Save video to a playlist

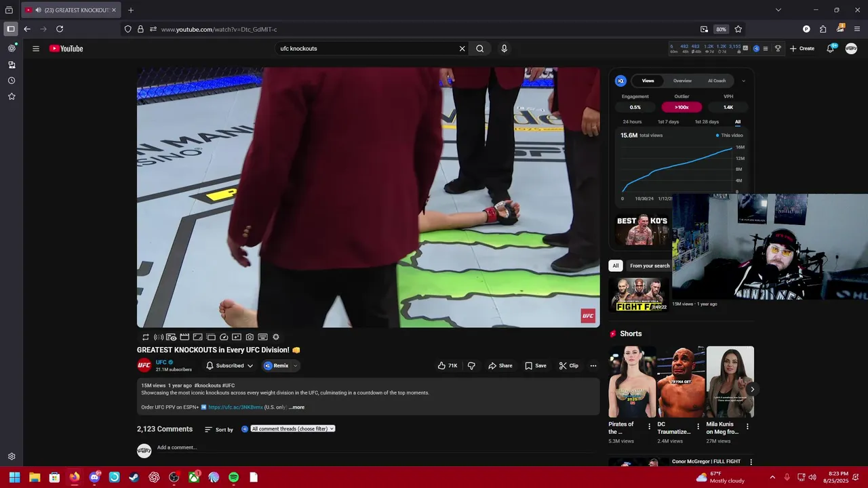pos(536,365)
